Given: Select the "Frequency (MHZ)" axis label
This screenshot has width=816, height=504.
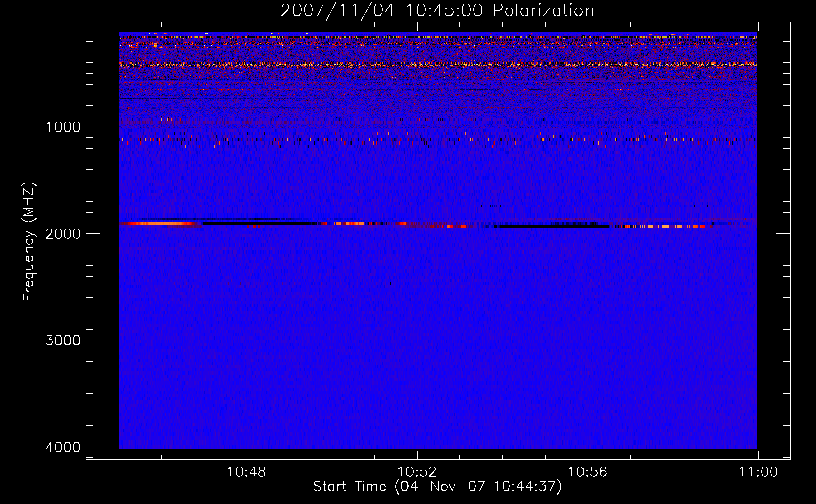Looking at the screenshot, I should (29, 241).
